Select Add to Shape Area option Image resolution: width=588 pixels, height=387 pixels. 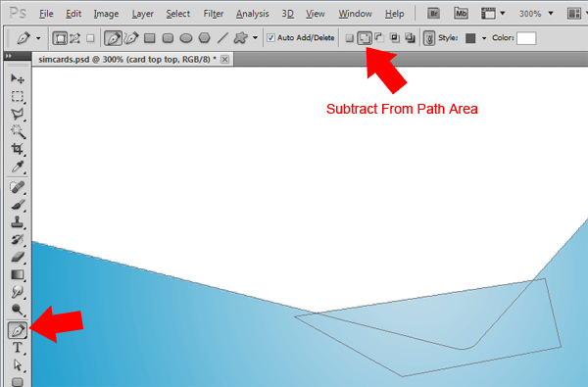pos(365,38)
